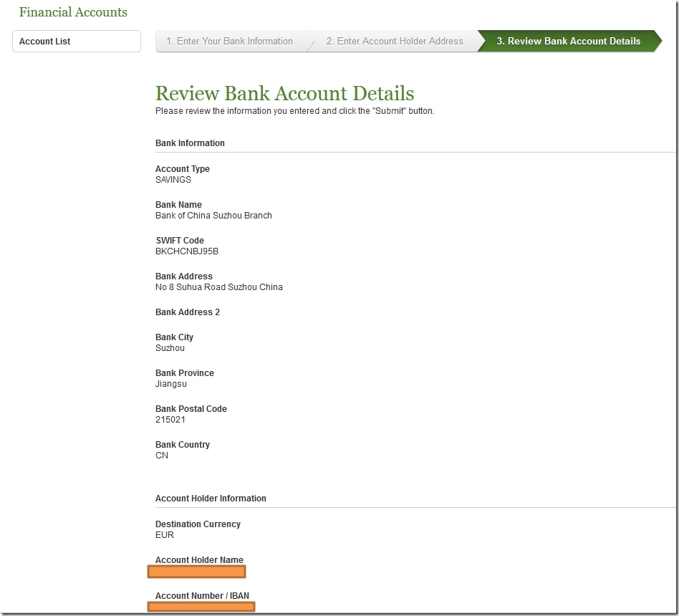
Task: Select the Destination Currency value EUR
Action: [165, 534]
